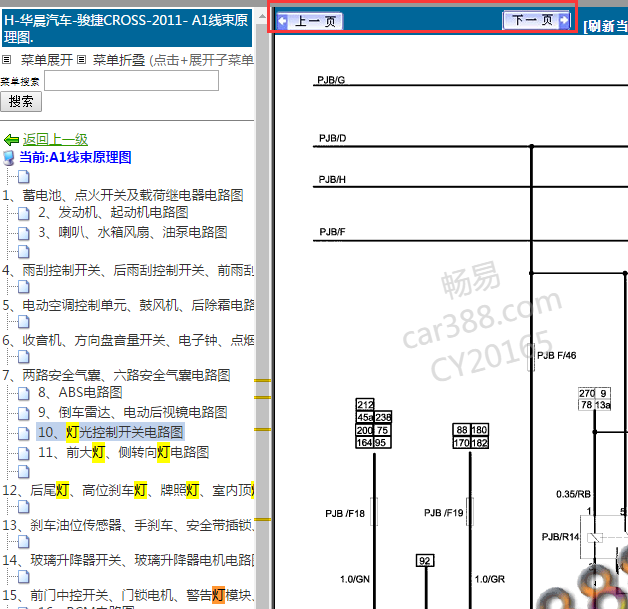The height and width of the screenshot is (609, 628).
Task: Click the PJB F/46 fuse label
Action: click(x=556, y=356)
